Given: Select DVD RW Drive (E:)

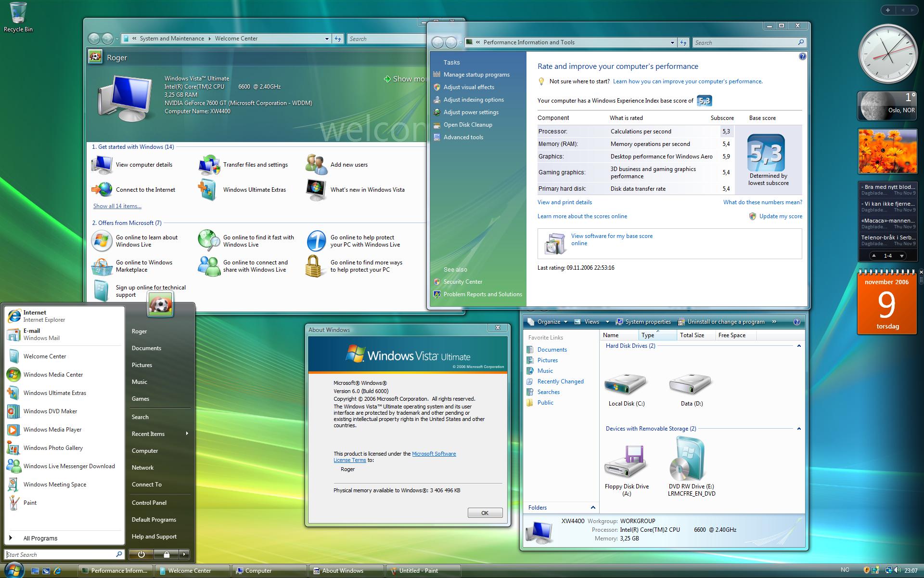Looking at the screenshot, I should (x=691, y=466).
